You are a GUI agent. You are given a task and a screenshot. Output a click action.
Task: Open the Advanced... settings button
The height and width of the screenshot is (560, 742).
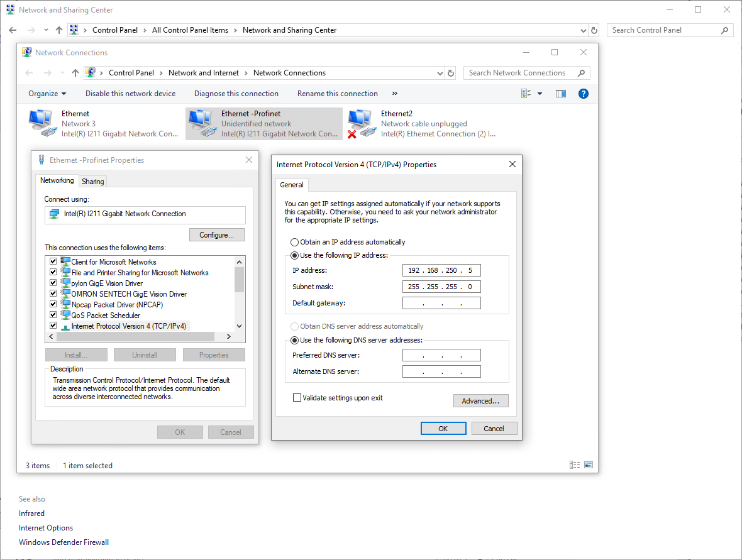(x=480, y=401)
